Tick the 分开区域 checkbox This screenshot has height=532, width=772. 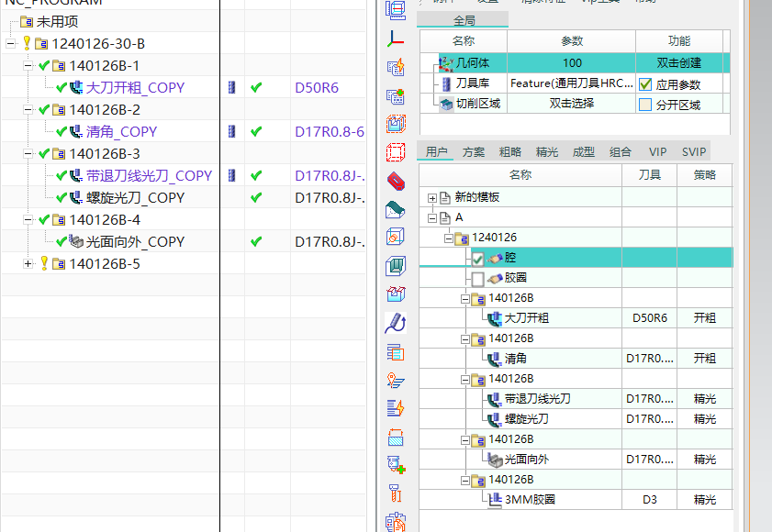[x=645, y=105]
